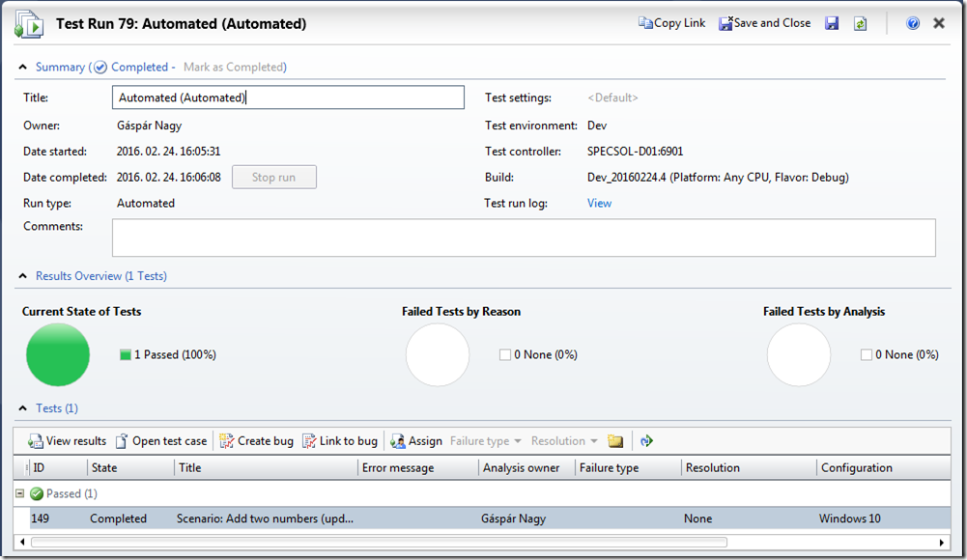Sort by the Failure type column header
This screenshot has height=560, width=967.
(628, 468)
